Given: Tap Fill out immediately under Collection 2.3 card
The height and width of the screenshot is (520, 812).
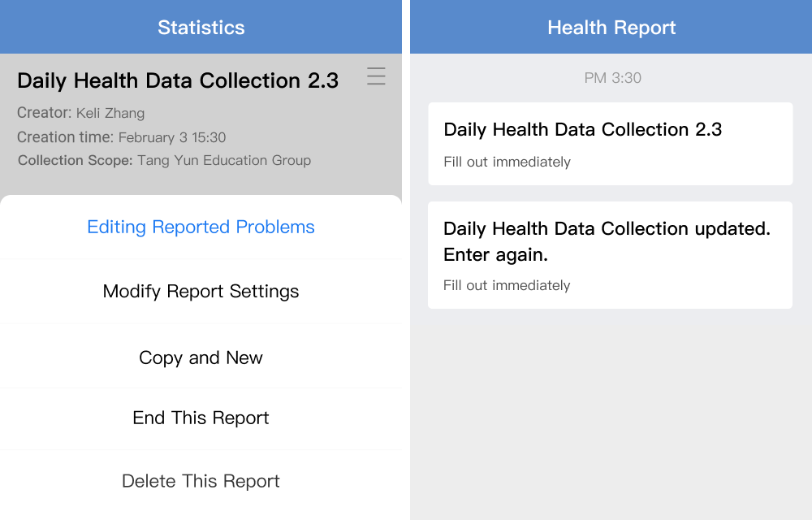Looking at the screenshot, I should pyautogui.click(x=507, y=162).
